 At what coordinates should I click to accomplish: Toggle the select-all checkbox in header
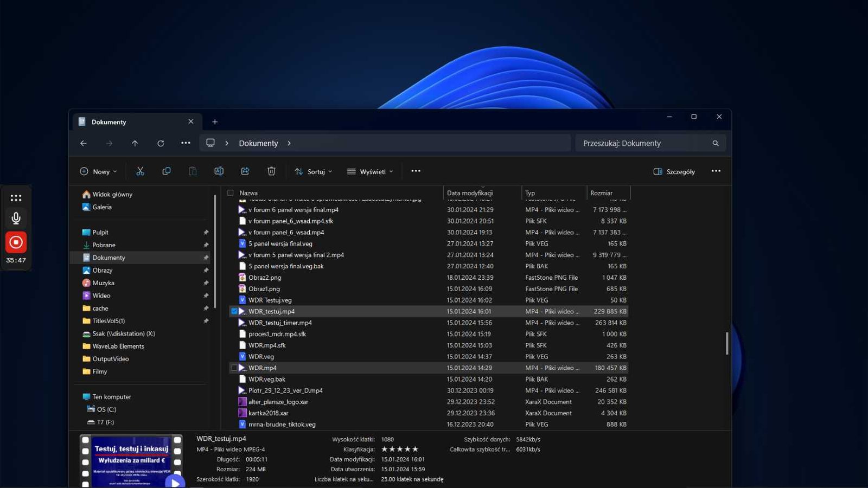click(231, 193)
